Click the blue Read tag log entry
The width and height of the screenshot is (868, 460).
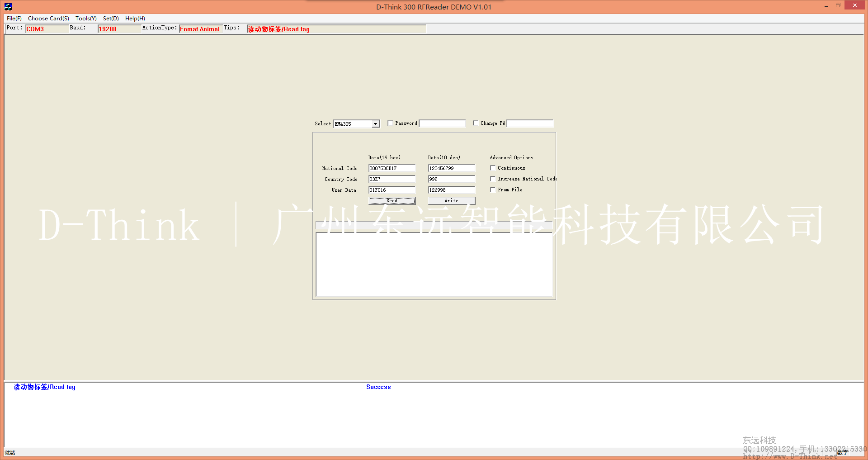[44, 387]
